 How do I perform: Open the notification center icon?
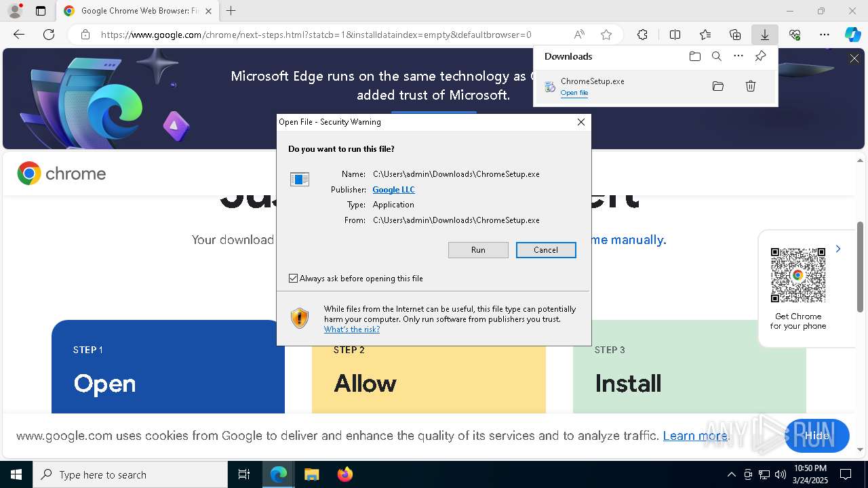tap(846, 474)
